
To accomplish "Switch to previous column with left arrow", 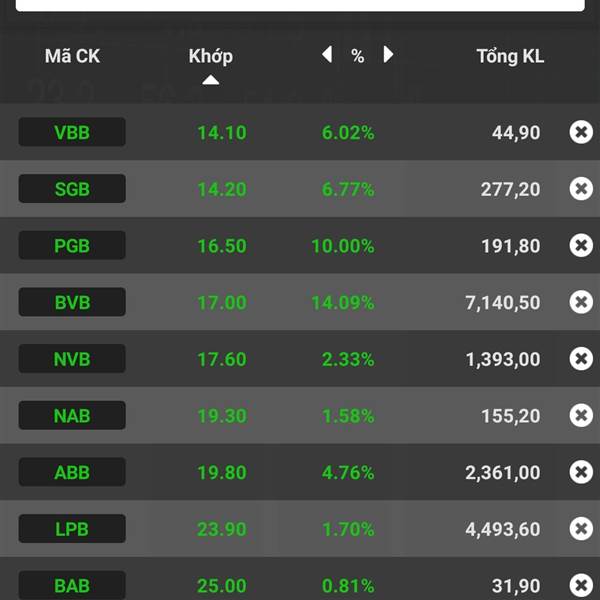I will tap(327, 54).
